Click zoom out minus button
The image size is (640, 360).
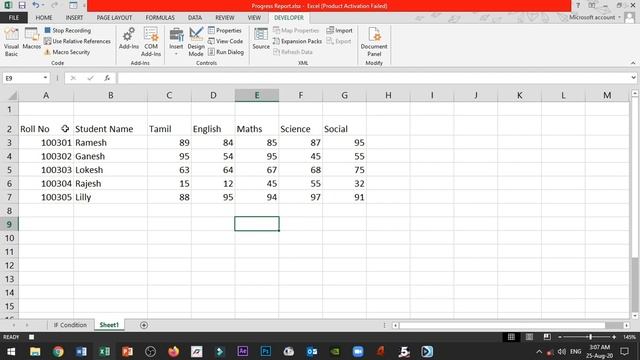pos(560,337)
